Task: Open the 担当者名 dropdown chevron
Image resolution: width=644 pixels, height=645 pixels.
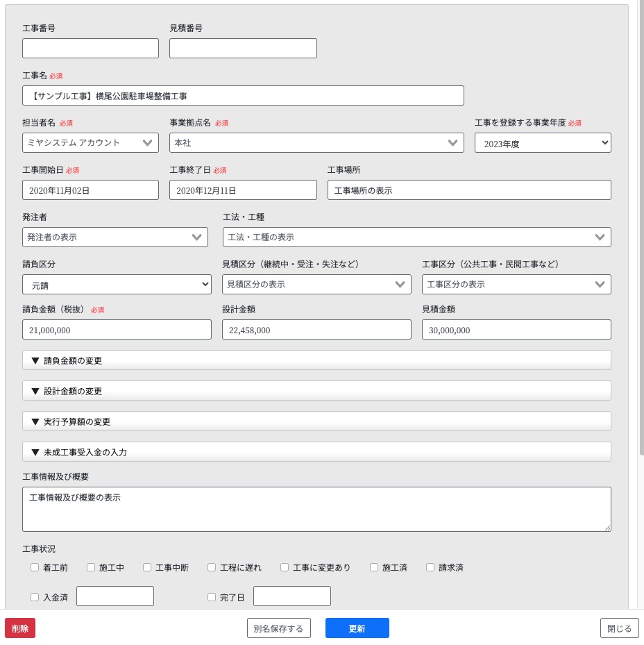Action: pos(147,143)
